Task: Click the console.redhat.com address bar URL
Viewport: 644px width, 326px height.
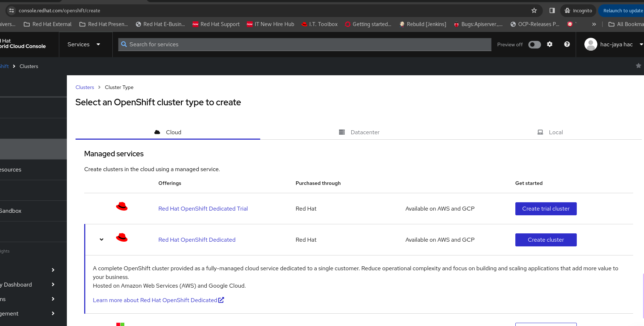Action: (x=59, y=10)
